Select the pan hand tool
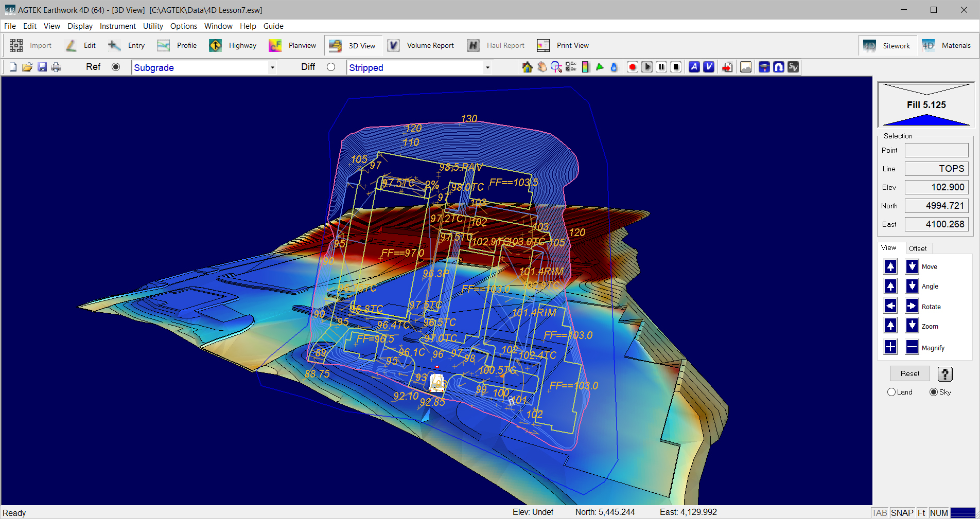980x519 pixels. (542, 67)
